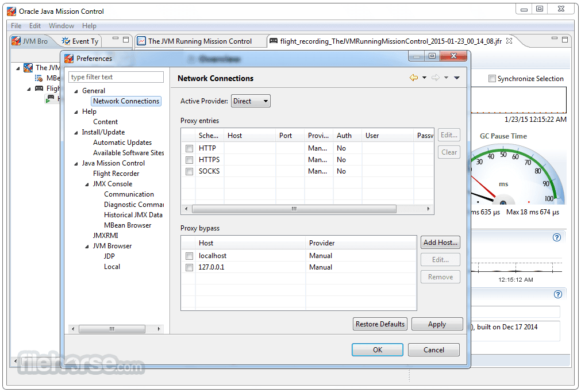Click the type filter text field
Image resolution: width=581 pixels, height=392 pixels.
116,77
